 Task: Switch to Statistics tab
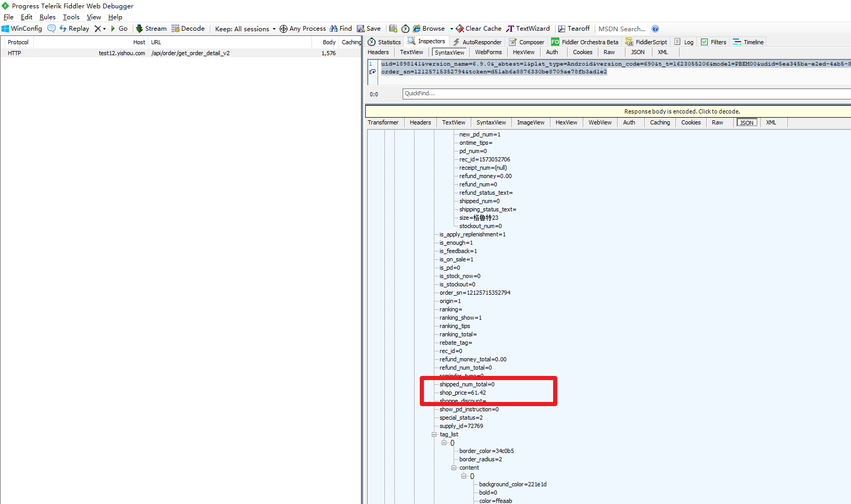(x=384, y=42)
